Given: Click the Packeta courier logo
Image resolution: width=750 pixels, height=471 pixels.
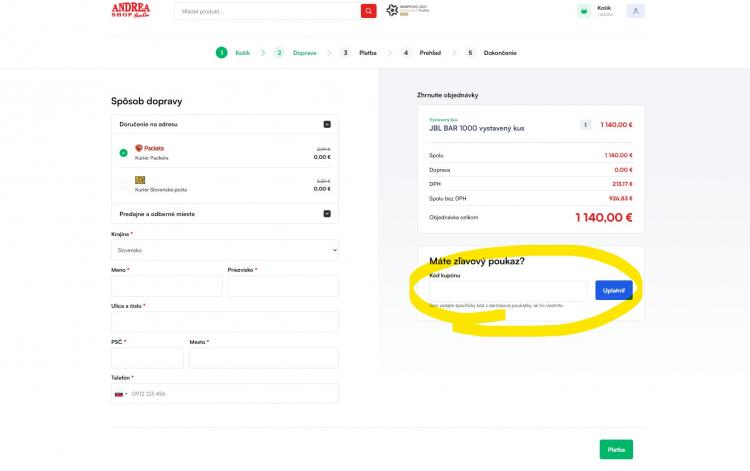Looking at the screenshot, I should pos(149,148).
